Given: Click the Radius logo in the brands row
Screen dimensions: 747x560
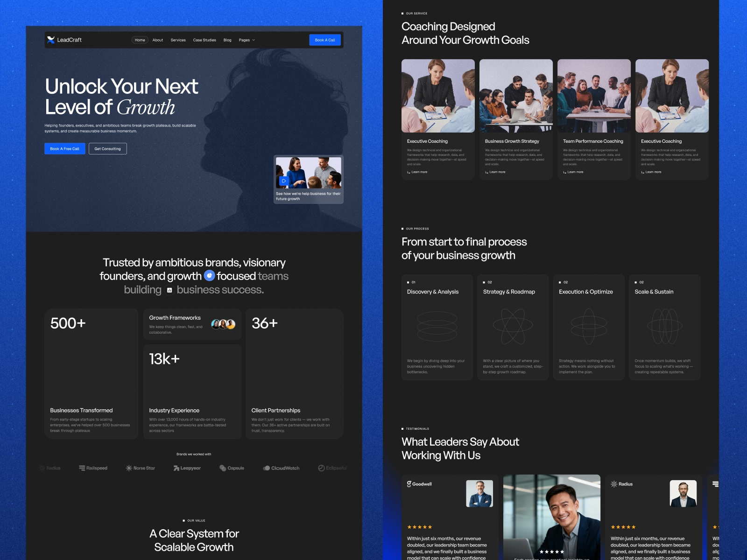Looking at the screenshot, I should (49, 468).
